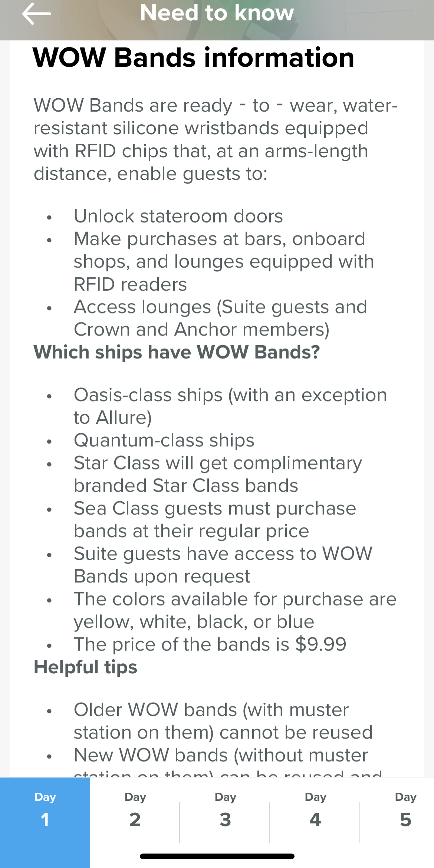This screenshot has height=868, width=434.
Task: Tap the band price $9.99 bullet
Action: pos(210,644)
